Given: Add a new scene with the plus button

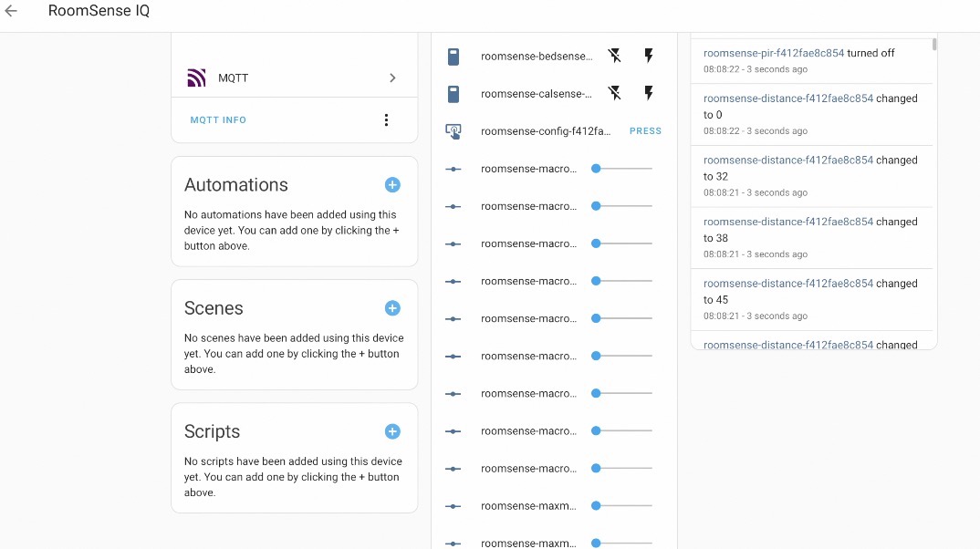Looking at the screenshot, I should click(392, 308).
